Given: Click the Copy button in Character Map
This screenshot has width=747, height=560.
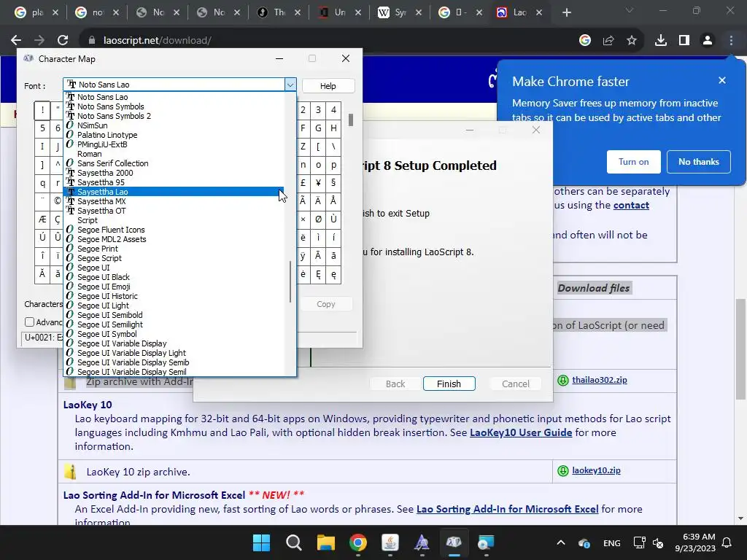Looking at the screenshot, I should coord(326,304).
